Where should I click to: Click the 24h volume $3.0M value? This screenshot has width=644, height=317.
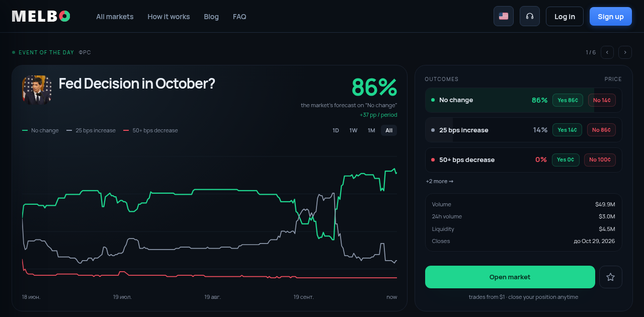click(607, 216)
